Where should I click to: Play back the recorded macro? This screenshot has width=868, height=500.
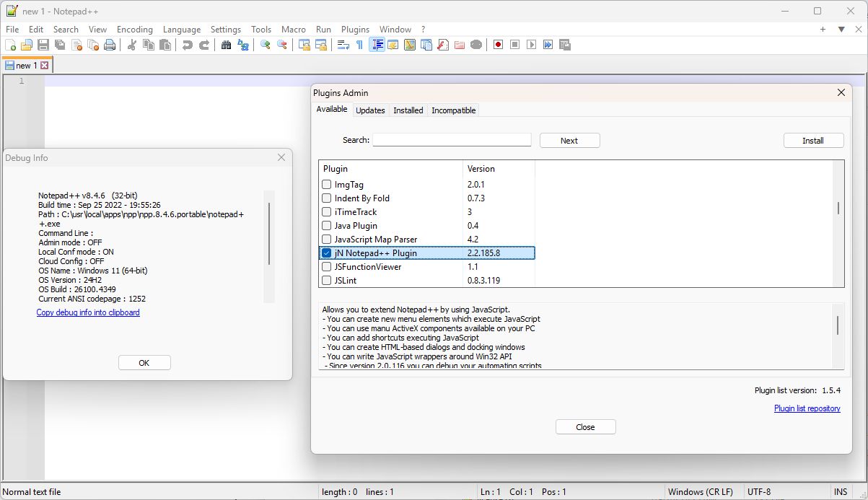(x=532, y=45)
